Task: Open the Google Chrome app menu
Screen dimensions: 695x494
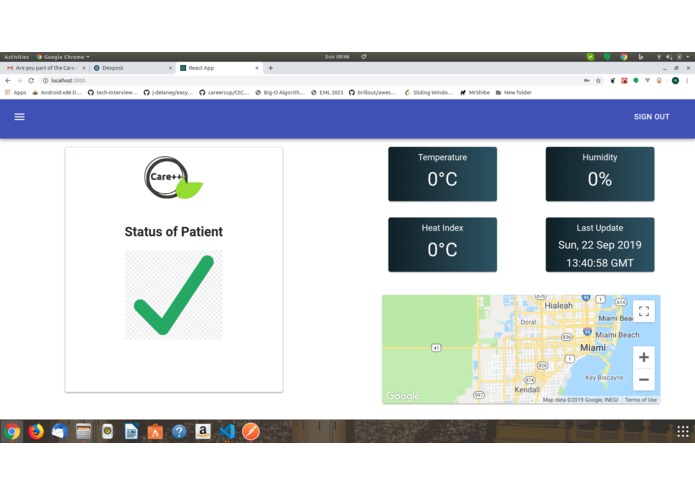Action: point(63,57)
